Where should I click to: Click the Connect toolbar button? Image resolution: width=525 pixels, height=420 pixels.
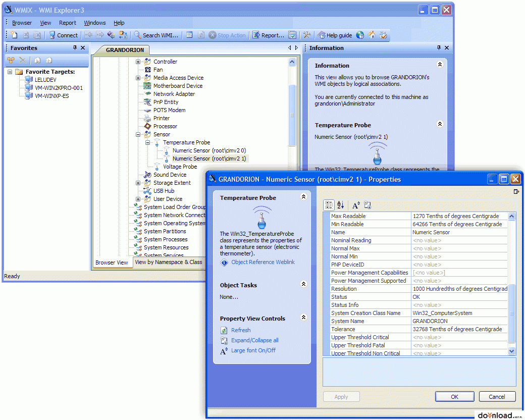point(63,35)
